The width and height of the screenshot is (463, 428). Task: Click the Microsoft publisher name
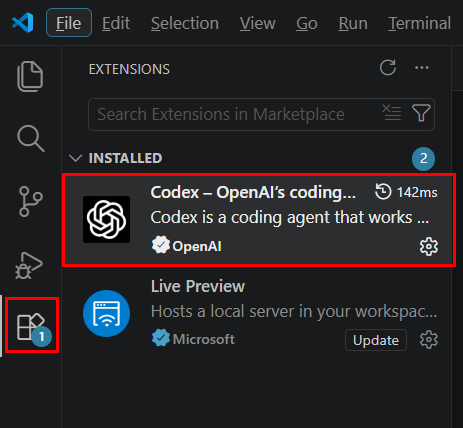[x=204, y=339]
